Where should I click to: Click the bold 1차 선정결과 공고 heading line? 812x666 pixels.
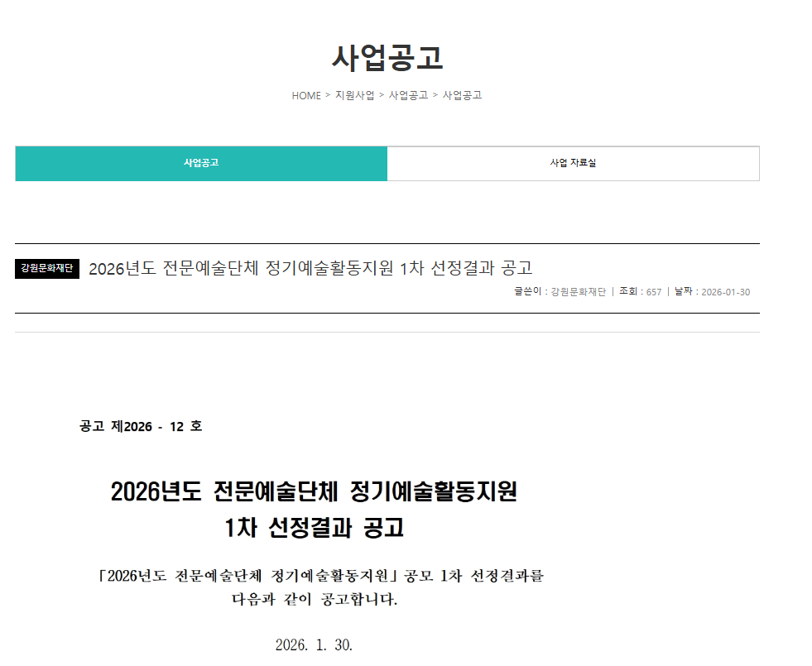click(314, 527)
